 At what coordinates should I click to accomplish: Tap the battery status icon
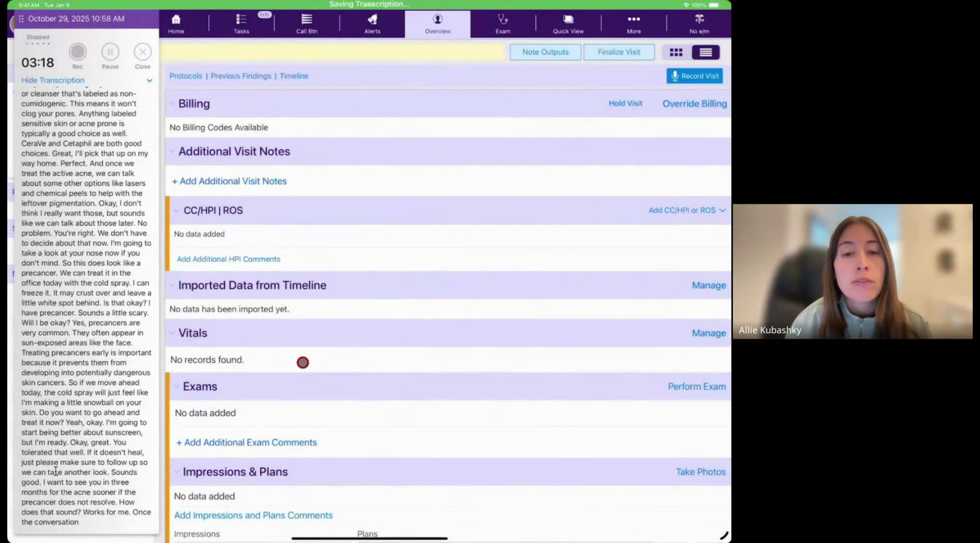click(x=714, y=5)
